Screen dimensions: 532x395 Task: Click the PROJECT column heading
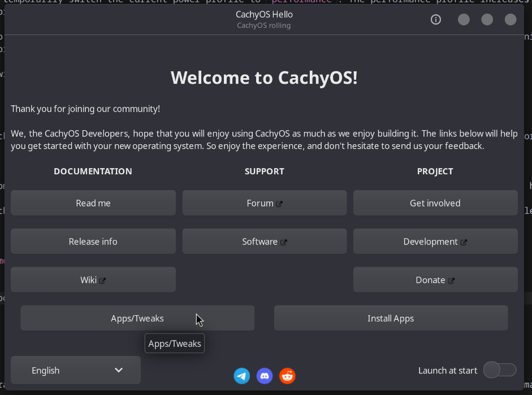(x=435, y=171)
